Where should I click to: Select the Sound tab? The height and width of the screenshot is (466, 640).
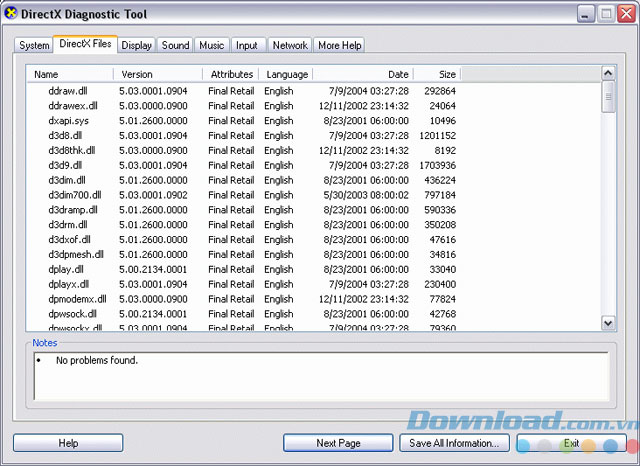coord(176,45)
